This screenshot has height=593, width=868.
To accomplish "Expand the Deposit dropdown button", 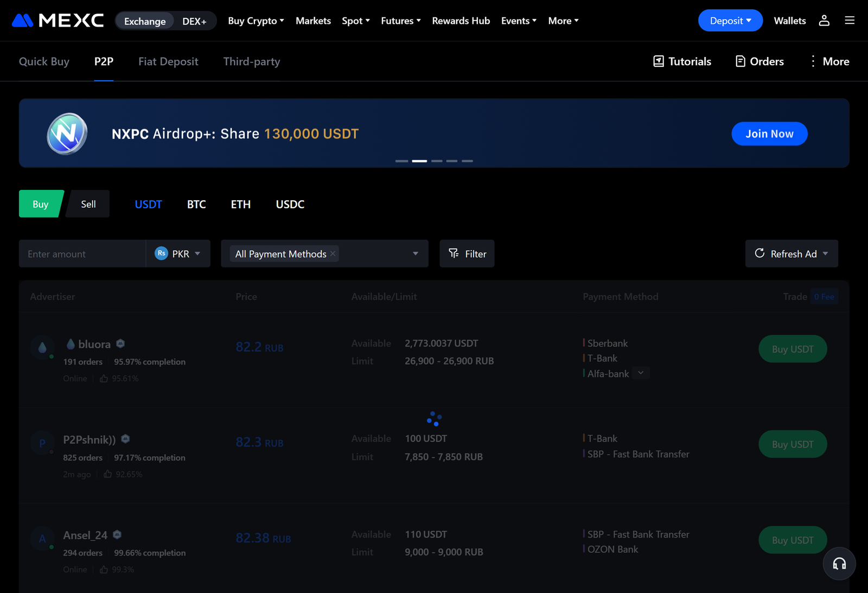I will click(730, 21).
